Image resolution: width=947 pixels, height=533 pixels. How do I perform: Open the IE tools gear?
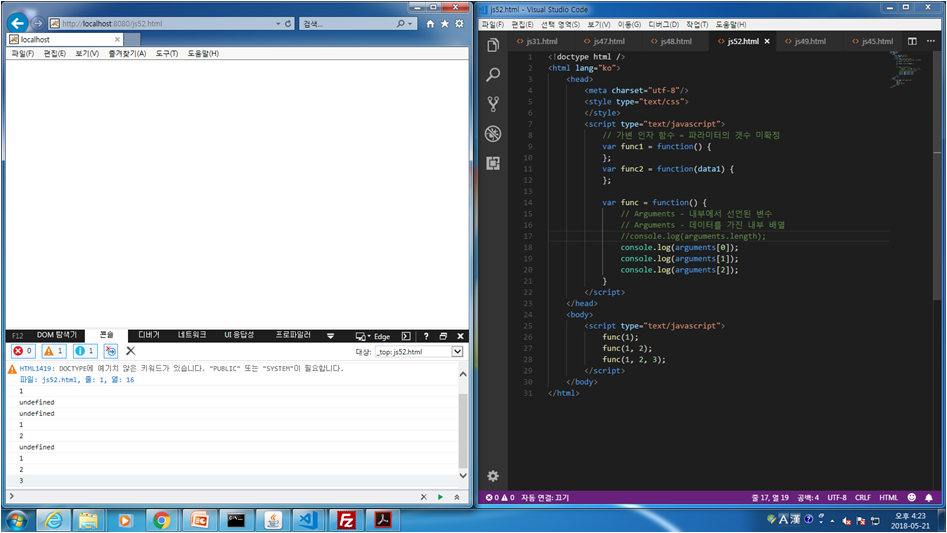tap(460, 24)
